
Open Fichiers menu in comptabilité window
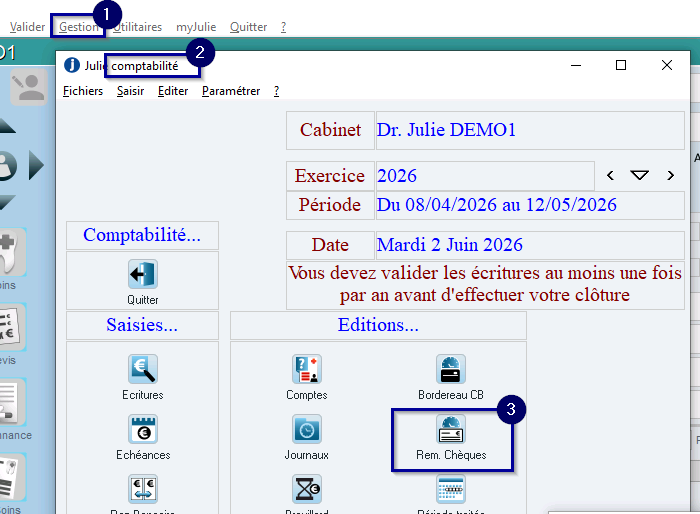[83, 91]
